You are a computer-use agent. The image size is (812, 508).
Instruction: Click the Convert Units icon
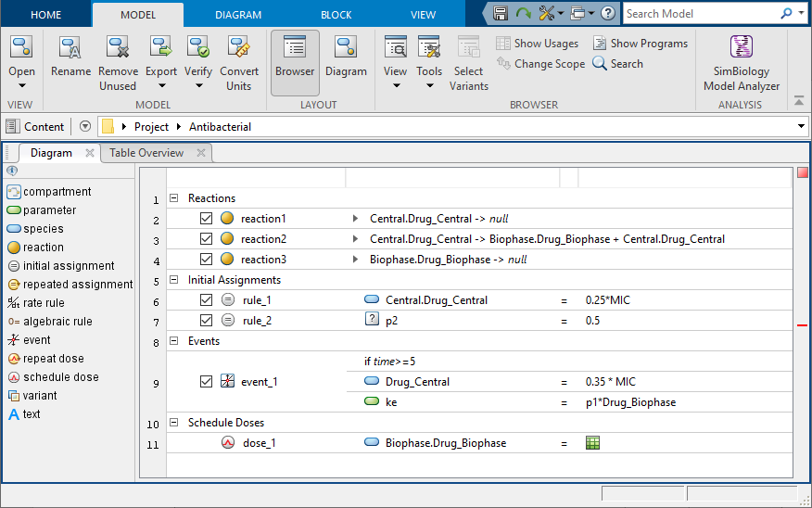[x=239, y=47]
